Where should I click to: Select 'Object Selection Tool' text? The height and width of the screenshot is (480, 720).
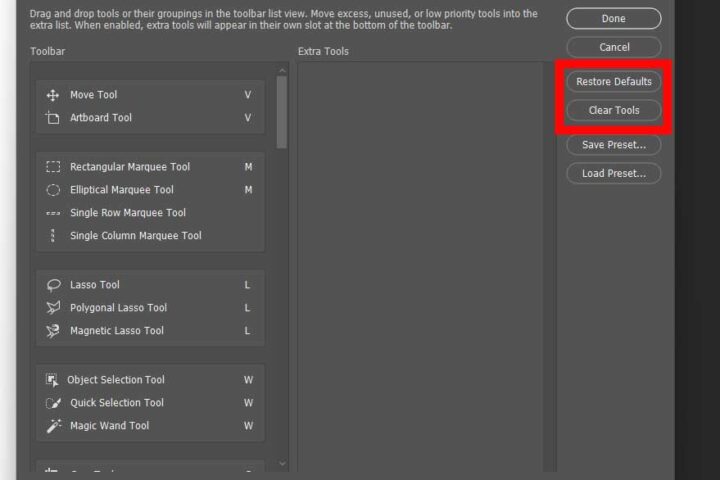coord(116,380)
